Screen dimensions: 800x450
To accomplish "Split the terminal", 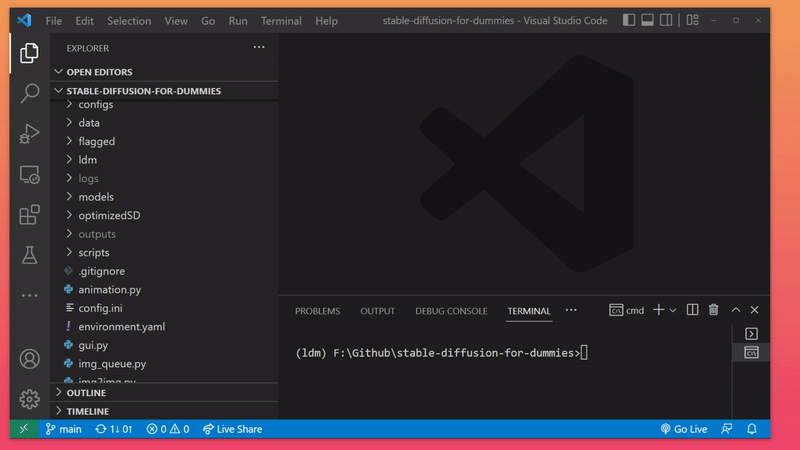I will tap(692, 310).
